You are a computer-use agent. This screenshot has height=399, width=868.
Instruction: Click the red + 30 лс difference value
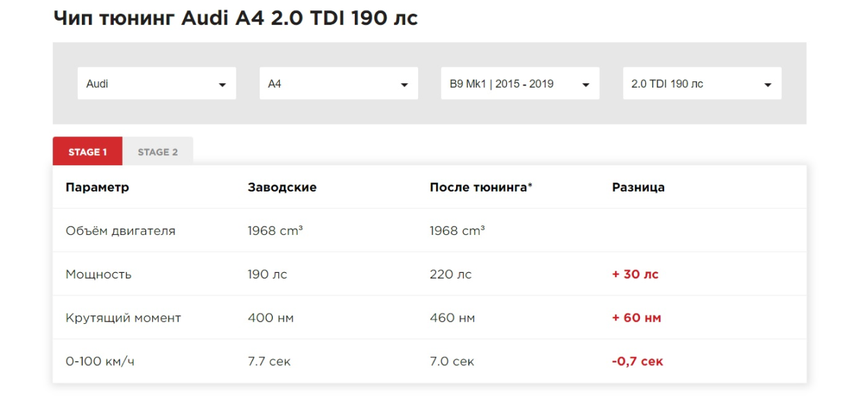click(x=634, y=274)
